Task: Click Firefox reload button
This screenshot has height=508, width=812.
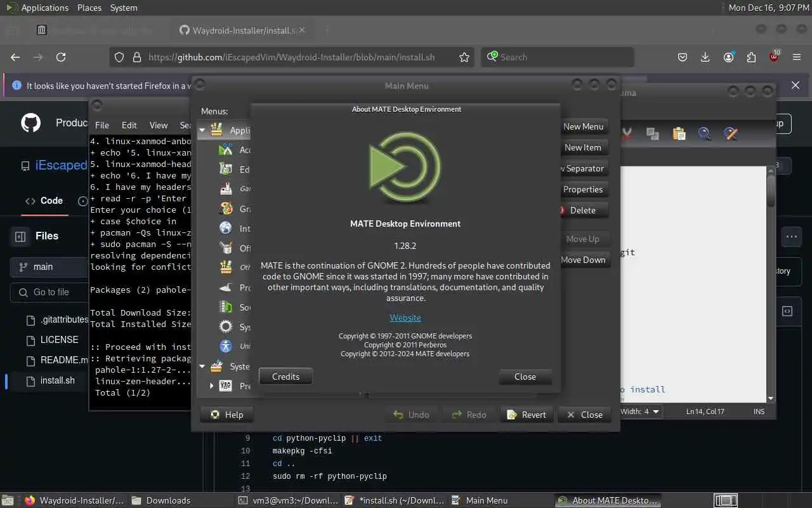Action: 61,57
